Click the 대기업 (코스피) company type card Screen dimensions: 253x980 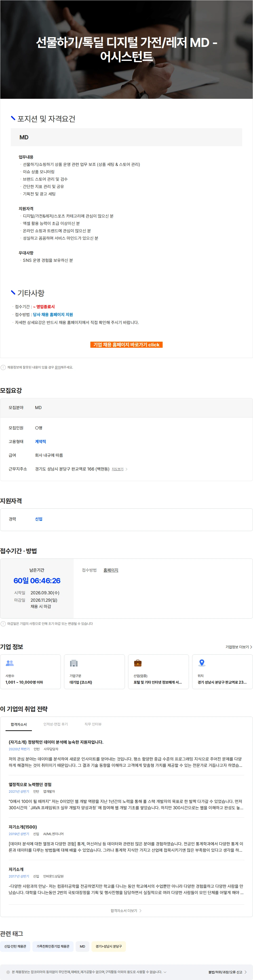point(94,672)
